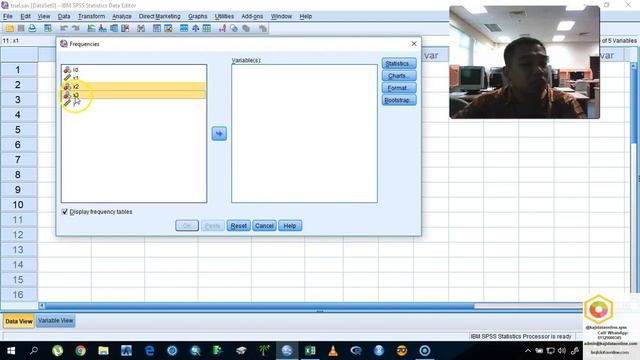Open the Graphs menu
This screenshot has height=360, width=640.
198,16
